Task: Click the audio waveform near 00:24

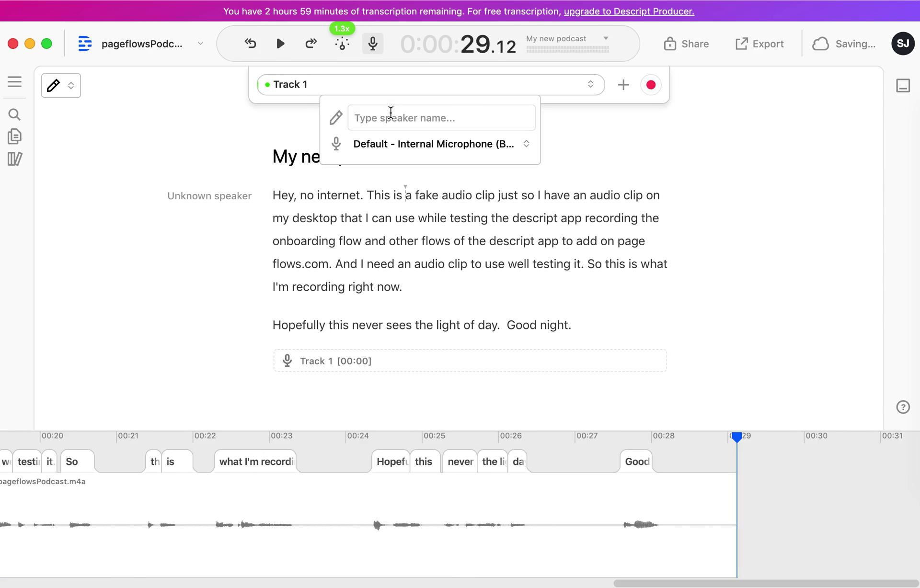Action: 377,525
